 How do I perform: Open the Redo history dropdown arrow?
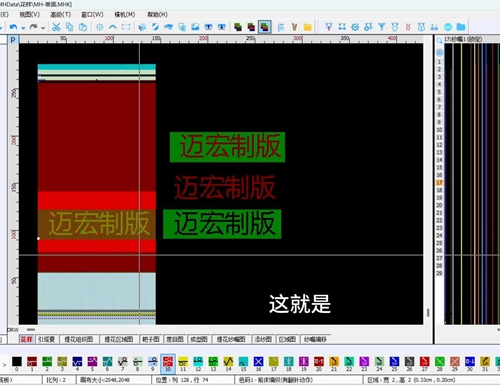(x=43, y=28)
